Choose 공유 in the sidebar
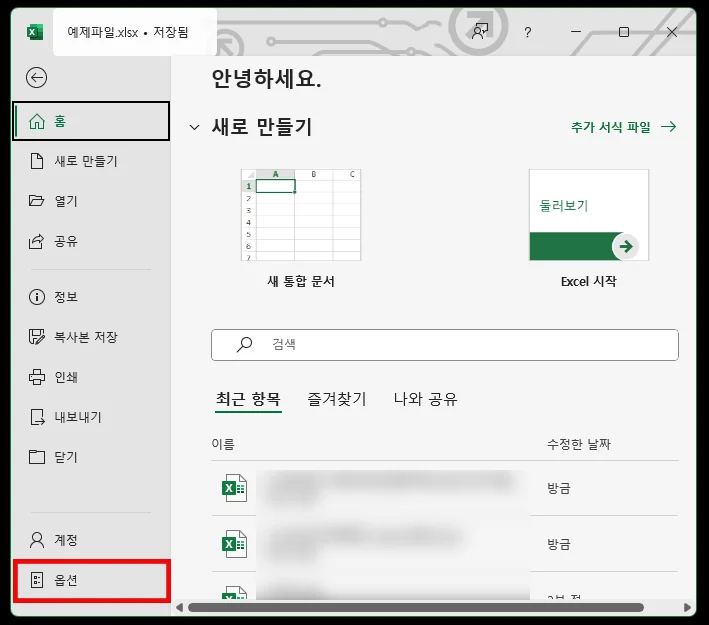Image resolution: width=709 pixels, height=625 pixels. [x=91, y=241]
